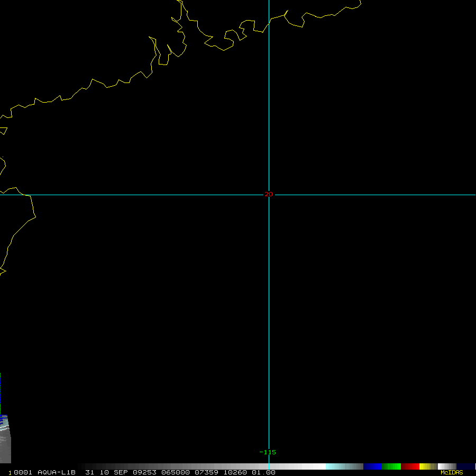Screen dimensions: 476x476
Task: Click the red 20 latitude label
Action: (269, 194)
